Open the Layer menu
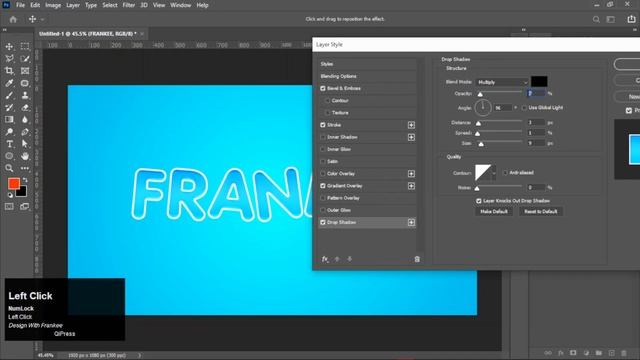The image size is (640, 360). click(73, 5)
